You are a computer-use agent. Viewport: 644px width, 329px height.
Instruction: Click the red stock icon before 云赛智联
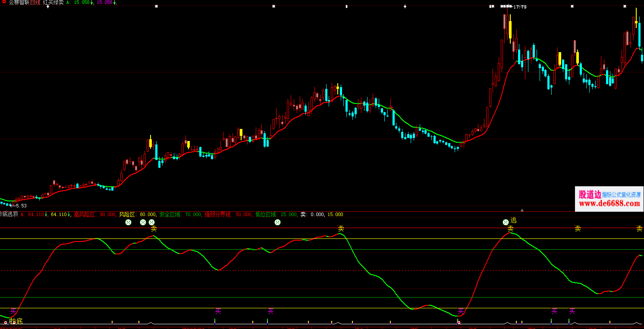[5, 3]
